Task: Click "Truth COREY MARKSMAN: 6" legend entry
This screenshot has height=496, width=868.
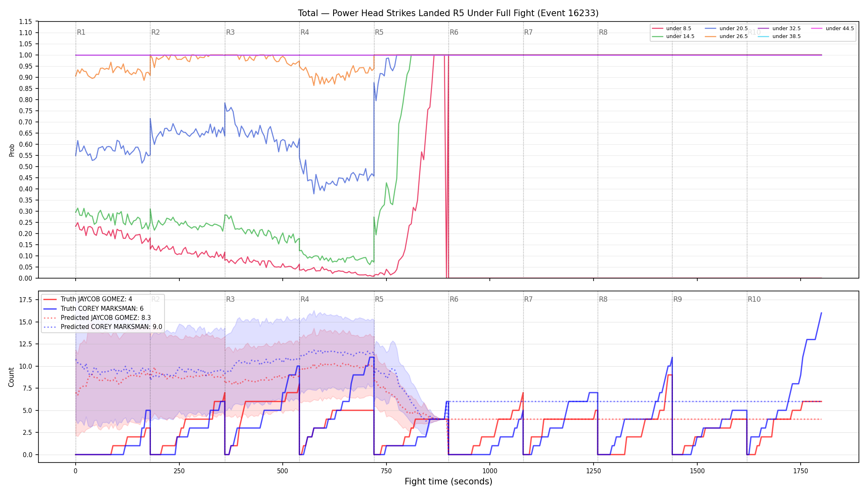Action: pos(93,308)
